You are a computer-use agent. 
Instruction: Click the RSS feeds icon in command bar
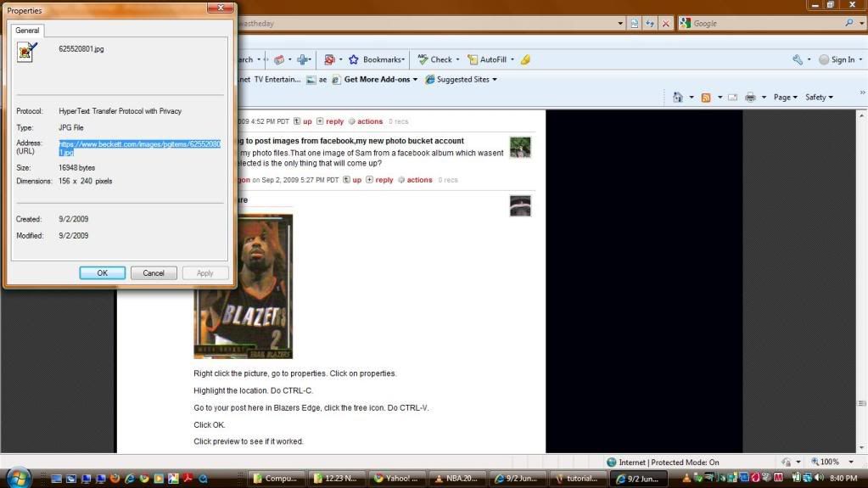pos(706,98)
